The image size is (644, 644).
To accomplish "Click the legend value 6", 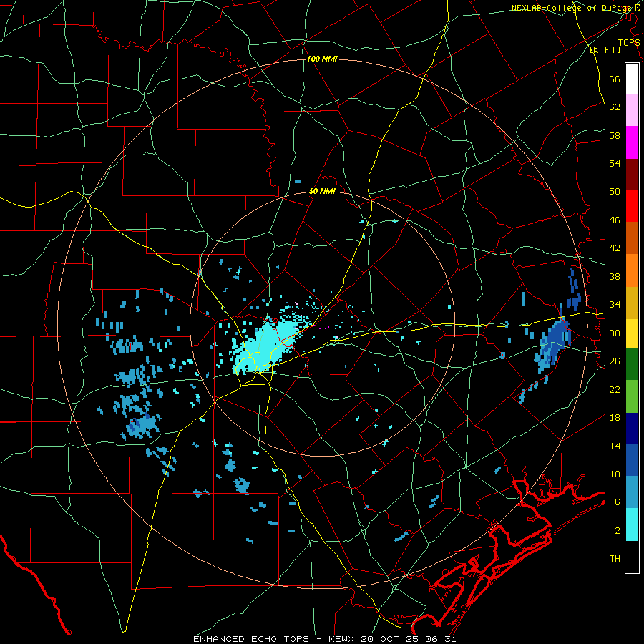I will tap(617, 502).
